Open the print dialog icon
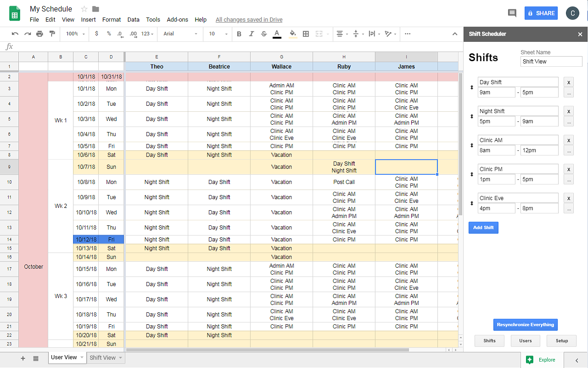The image size is (588, 368). pos(40,34)
